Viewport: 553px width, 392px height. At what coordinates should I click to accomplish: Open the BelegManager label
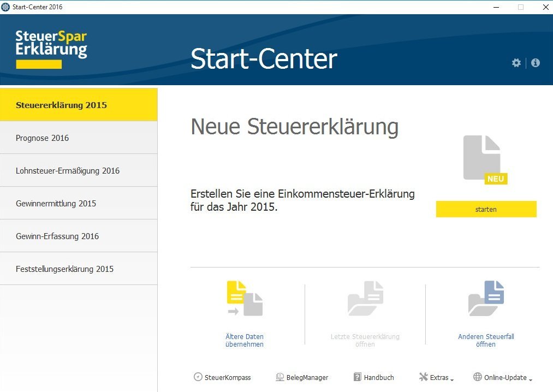pos(307,378)
